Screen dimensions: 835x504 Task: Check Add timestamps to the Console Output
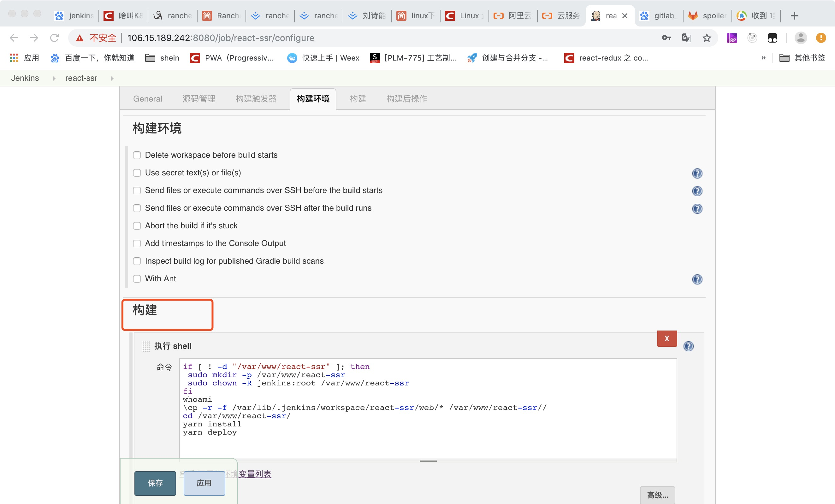(x=137, y=243)
